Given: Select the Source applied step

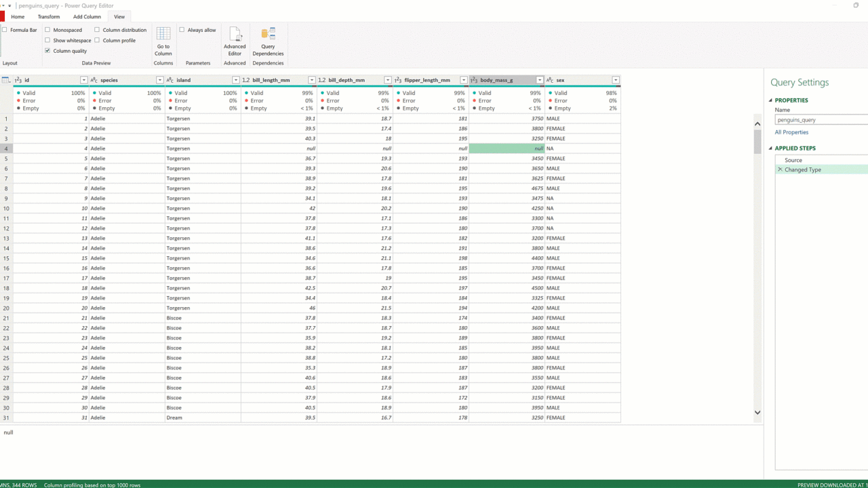Looking at the screenshot, I should pyautogui.click(x=793, y=160).
